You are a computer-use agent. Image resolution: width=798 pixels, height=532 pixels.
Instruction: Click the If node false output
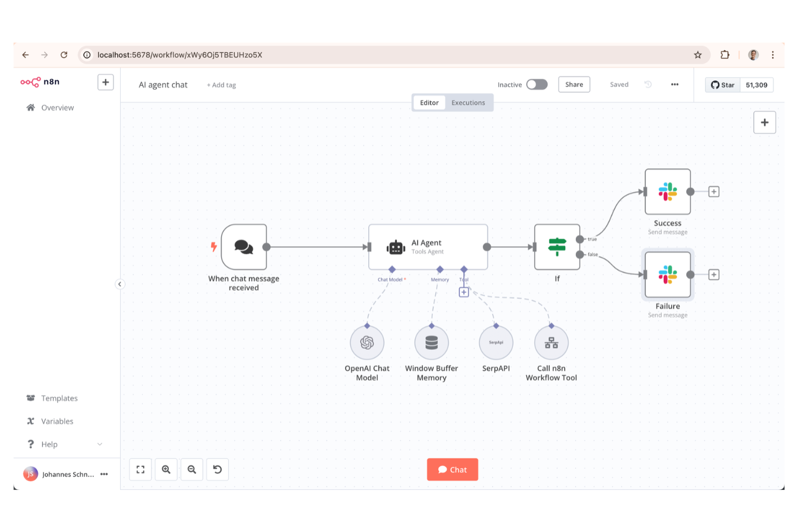click(580, 254)
